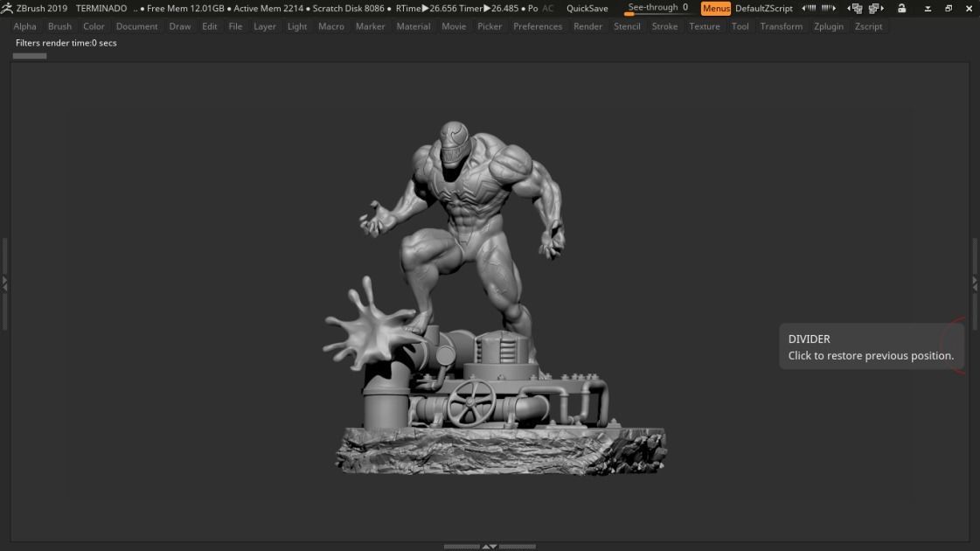This screenshot has height=551, width=980.
Task: Load previous UI layout icon
Action: click(x=855, y=8)
